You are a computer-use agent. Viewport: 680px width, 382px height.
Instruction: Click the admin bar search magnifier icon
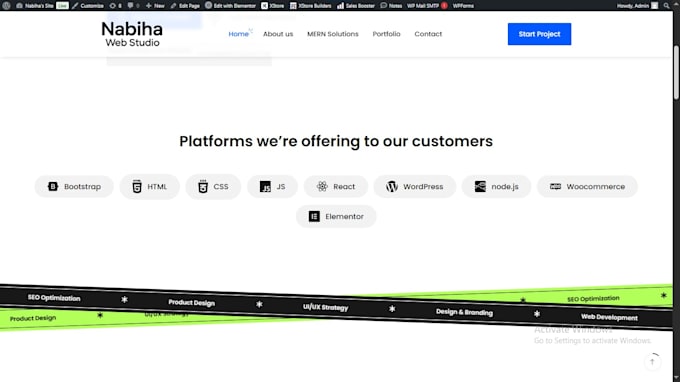tap(667, 6)
